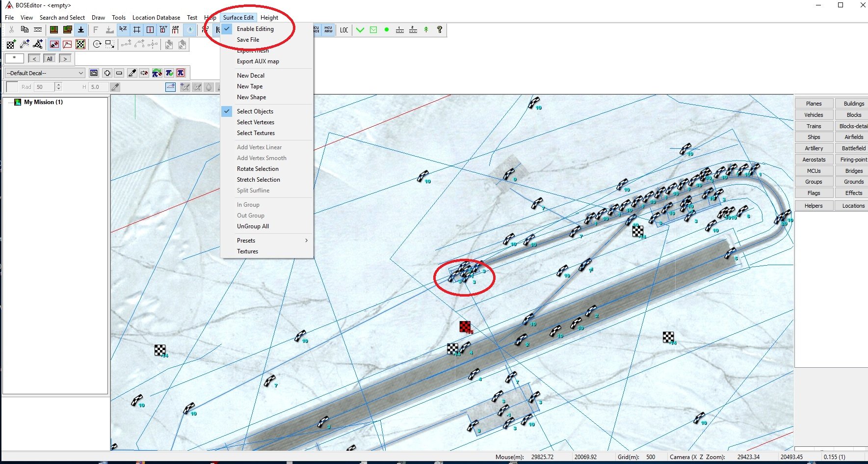Choose Select Vertexes mode from the menu
The height and width of the screenshot is (464, 868).
pyautogui.click(x=255, y=122)
